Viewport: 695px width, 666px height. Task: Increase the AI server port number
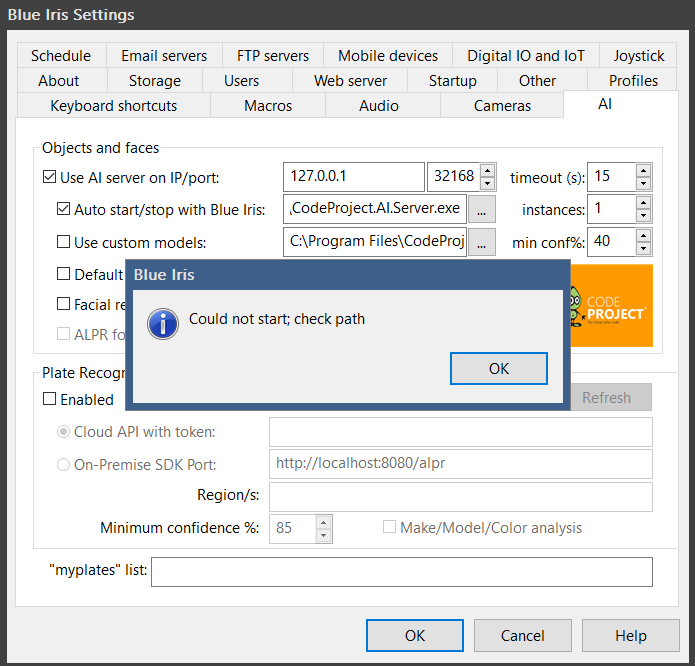point(488,171)
